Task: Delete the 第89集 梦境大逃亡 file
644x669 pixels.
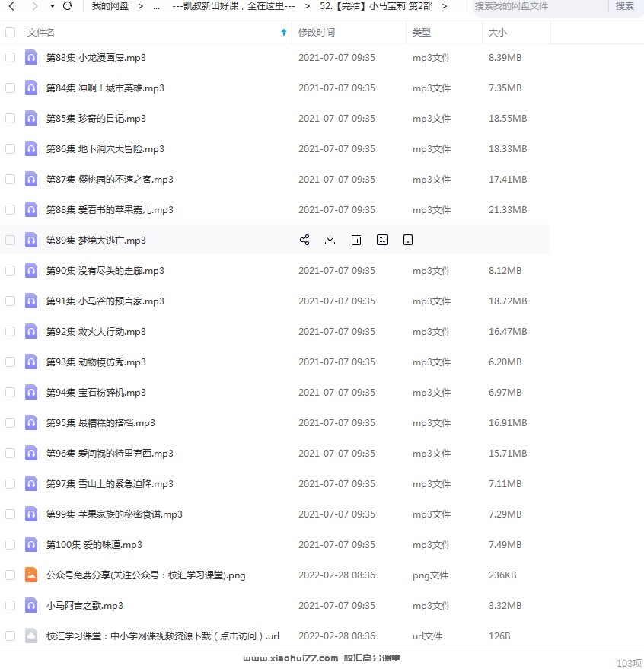Action: click(356, 240)
